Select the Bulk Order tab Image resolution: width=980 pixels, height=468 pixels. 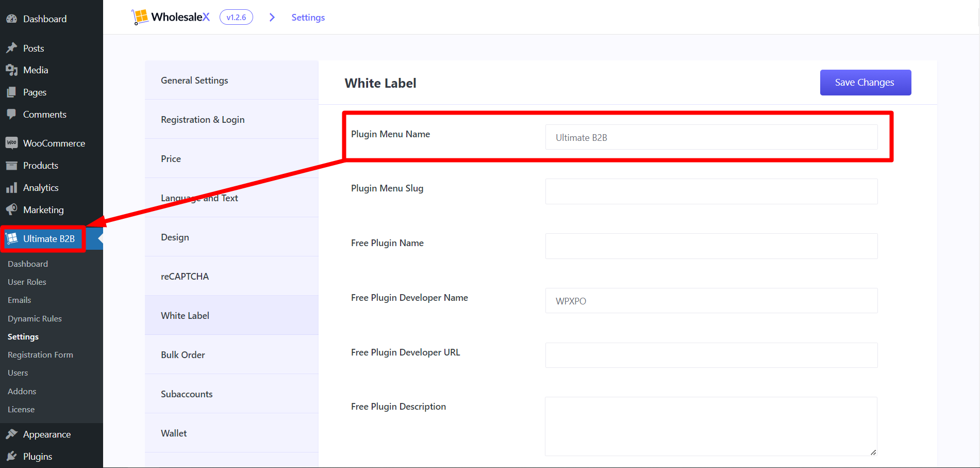231,354
